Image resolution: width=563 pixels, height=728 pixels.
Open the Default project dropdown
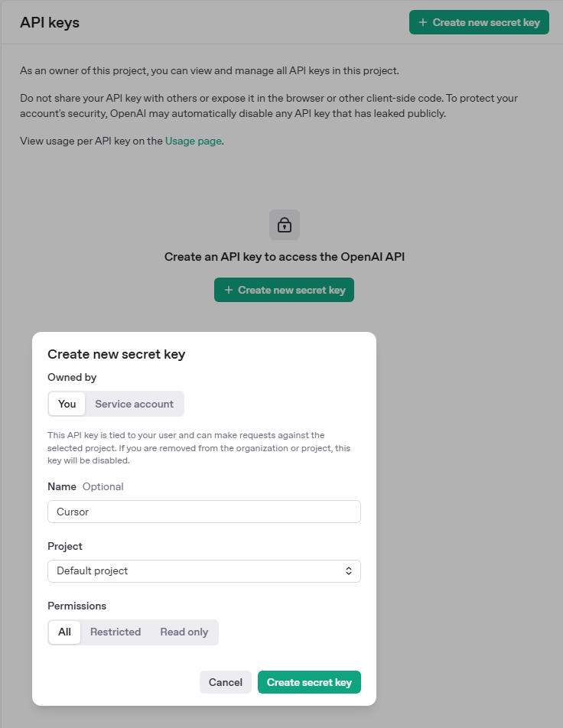(x=203, y=571)
